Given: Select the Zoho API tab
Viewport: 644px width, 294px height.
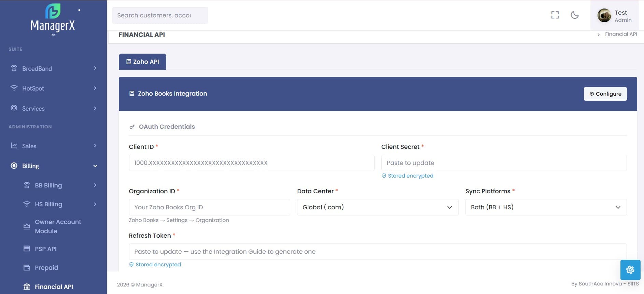Looking at the screenshot, I should point(142,62).
